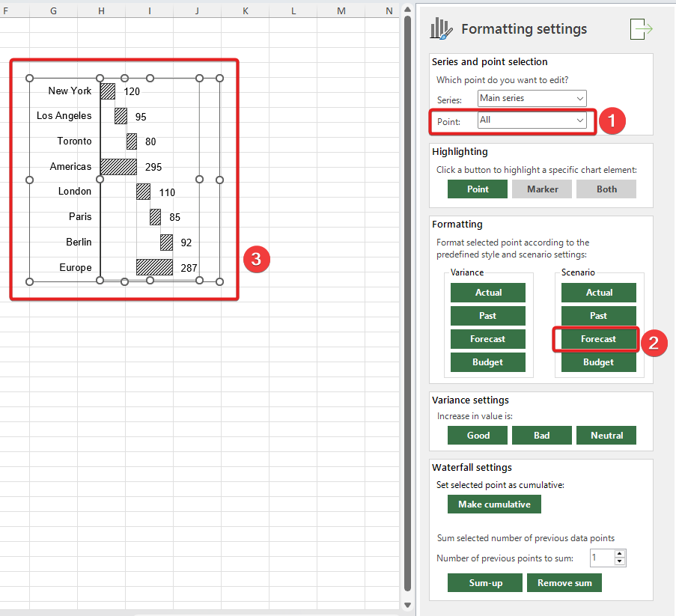This screenshot has width=676, height=616.
Task: Apply the Past style under Variance
Action: click(487, 316)
